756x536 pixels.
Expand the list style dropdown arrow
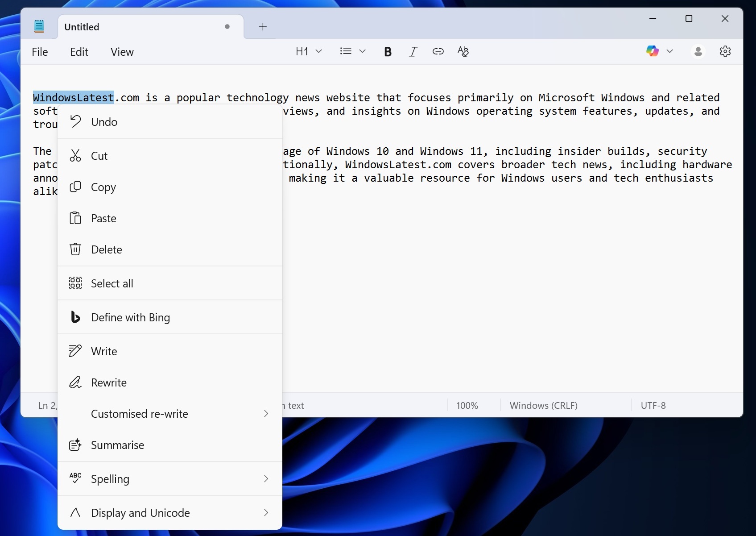pyautogui.click(x=363, y=51)
